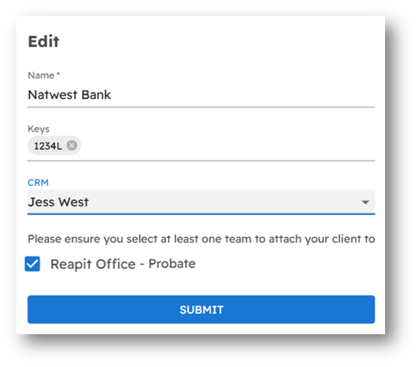Open the CRM select showing Jess West
Image resolution: width=418 pixels, height=367 pixels.
tap(201, 202)
